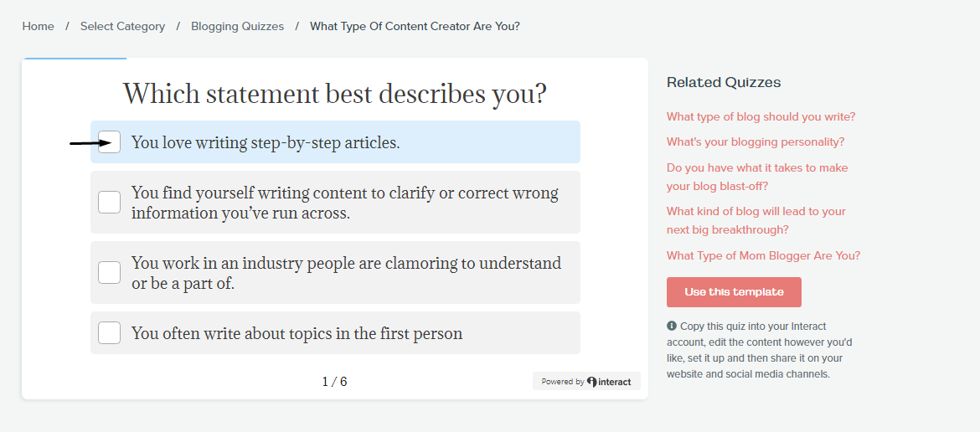Click the info icon beside Copy this quiz
980x432 pixels.
click(671, 326)
